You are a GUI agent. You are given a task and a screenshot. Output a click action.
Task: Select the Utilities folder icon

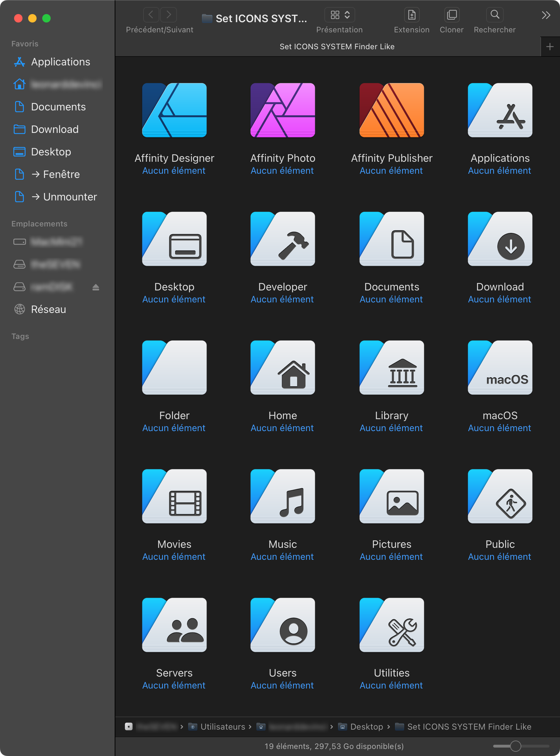point(392,625)
